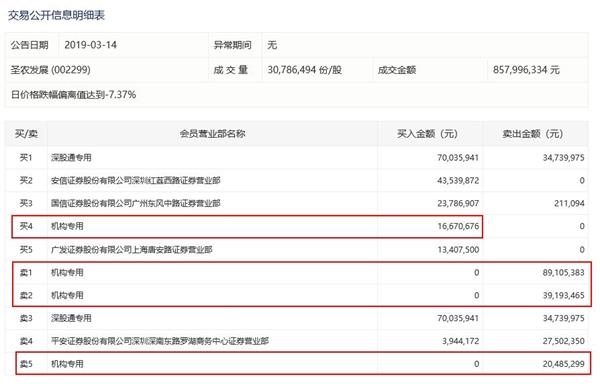
Task: Click 深股通专用 in the 买1 row
Action: pyautogui.click(x=71, y=158)
